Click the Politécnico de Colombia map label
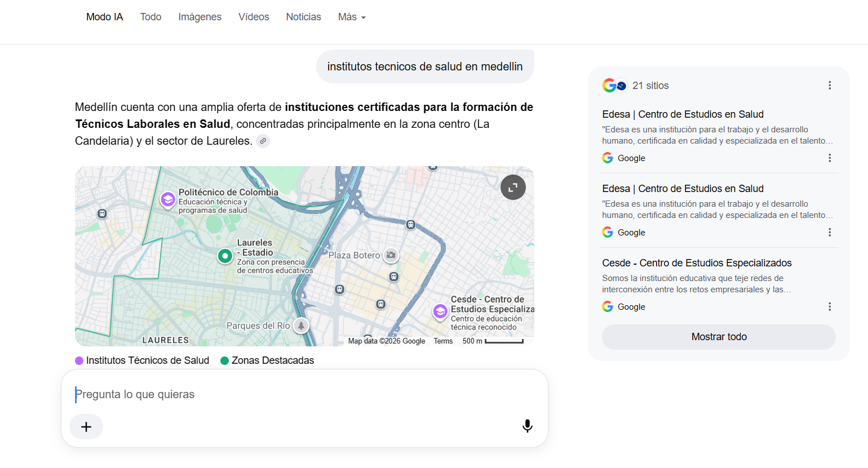This screenshot has width=868, height=468. pyautogui.click(x=228, y=192)
